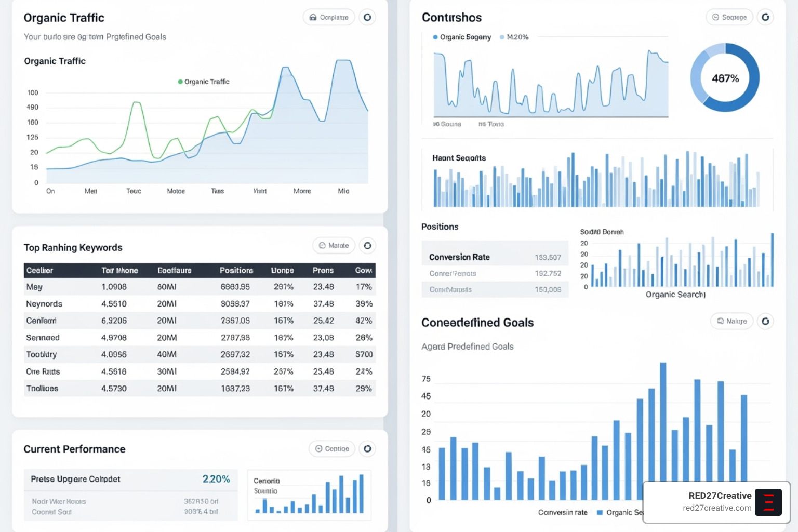Toggle the green Organic Traffic legend entry

204,82
